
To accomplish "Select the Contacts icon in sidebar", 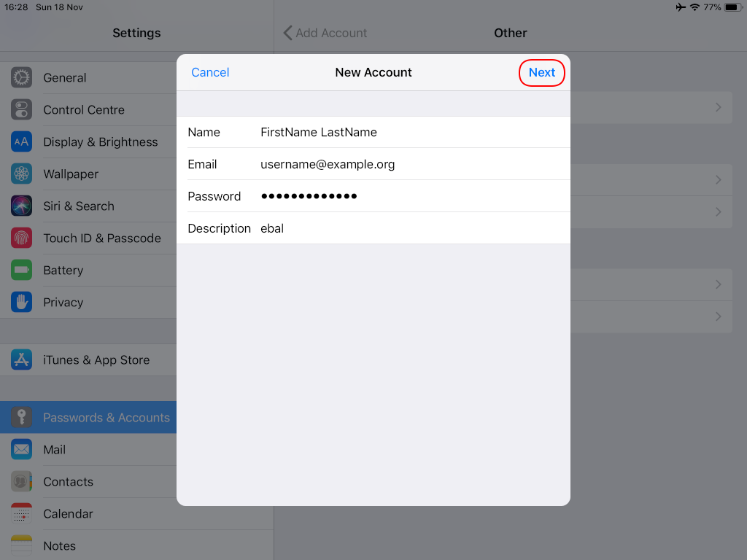I will point(21,481).
